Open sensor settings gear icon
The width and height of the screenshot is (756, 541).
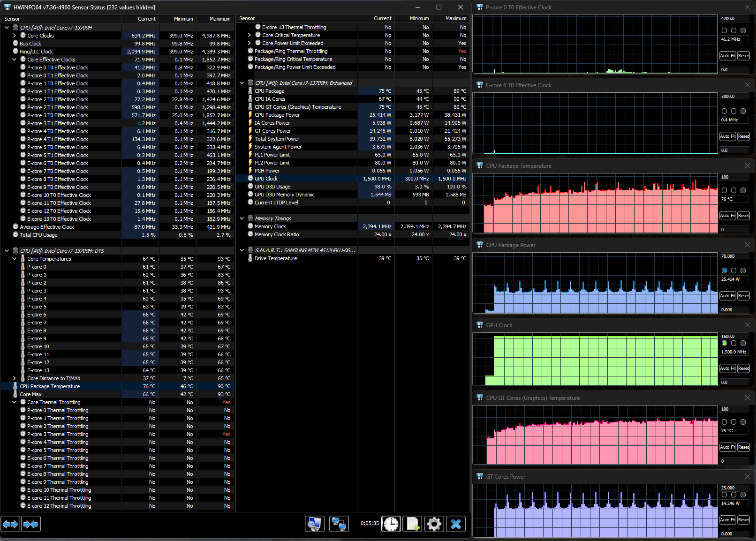(x=434, y=524)
